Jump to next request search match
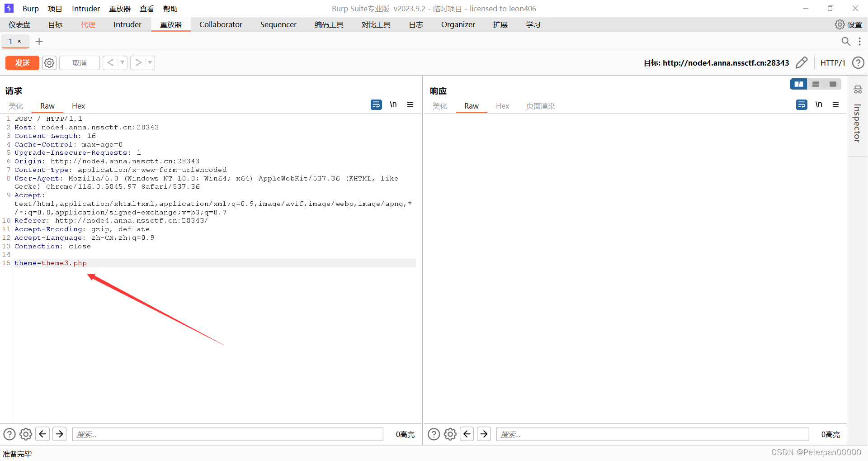The height and width of the screenshot is (461, 868). tap(60, 434)
